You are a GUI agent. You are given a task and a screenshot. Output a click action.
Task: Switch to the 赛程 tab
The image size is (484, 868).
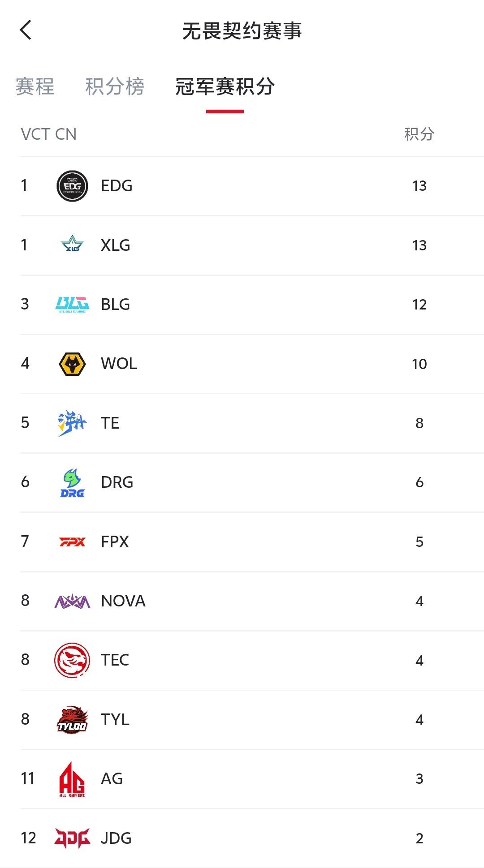coord(35,86)
